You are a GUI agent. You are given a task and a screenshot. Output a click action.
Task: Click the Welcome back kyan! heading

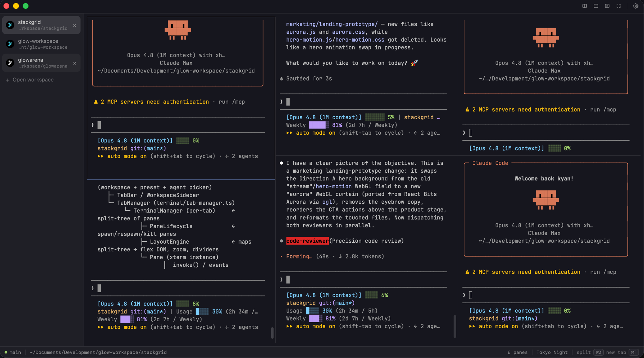(x=544, y=179)
